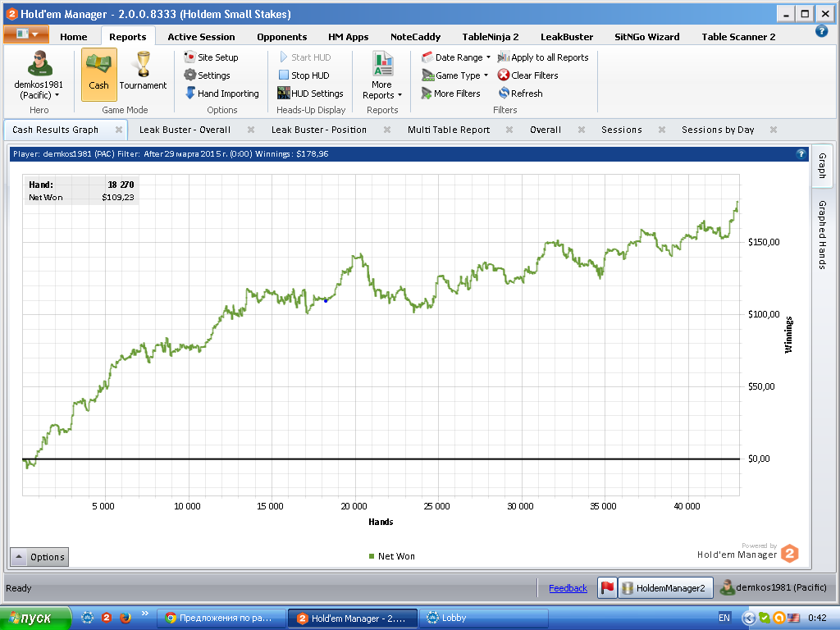
Task: Open Hand Importing
Action: pyautogui.click(x=221, y=94)
